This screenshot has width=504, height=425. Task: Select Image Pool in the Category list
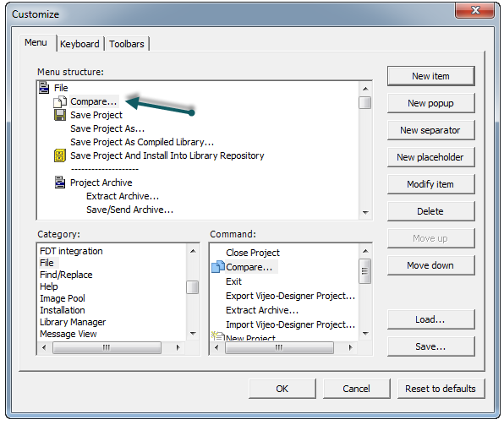(x=63, y=298)
